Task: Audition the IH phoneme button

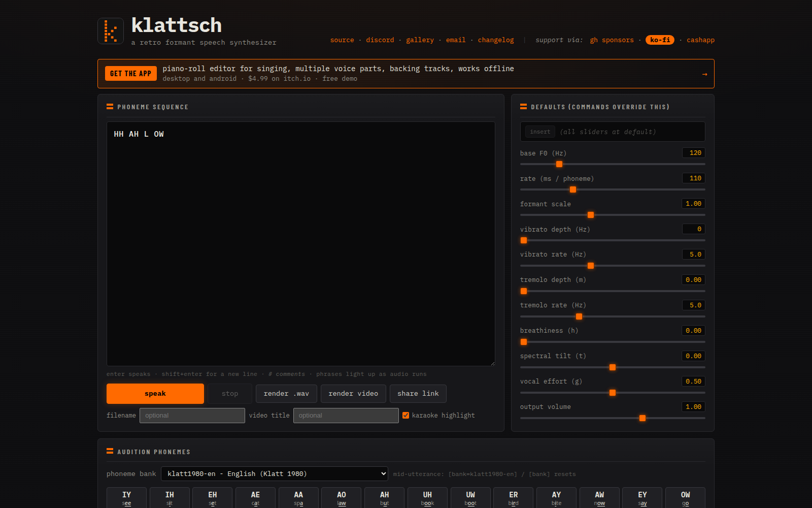Action: 170,498
